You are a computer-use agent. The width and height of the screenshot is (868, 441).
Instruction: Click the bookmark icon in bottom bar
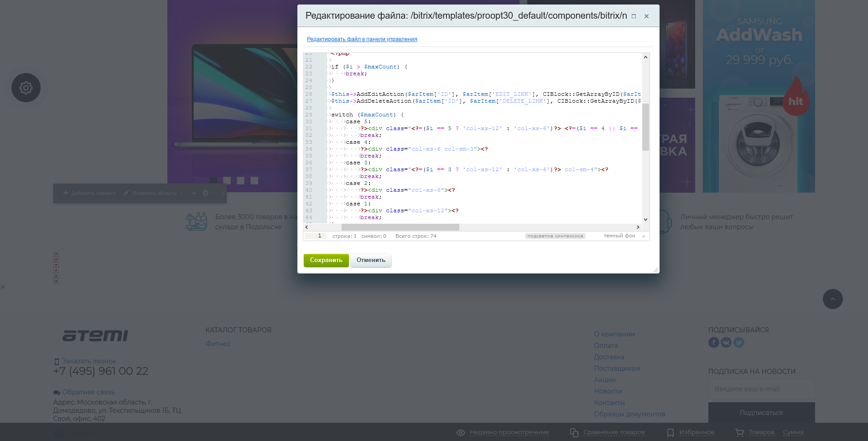[670, 432]
